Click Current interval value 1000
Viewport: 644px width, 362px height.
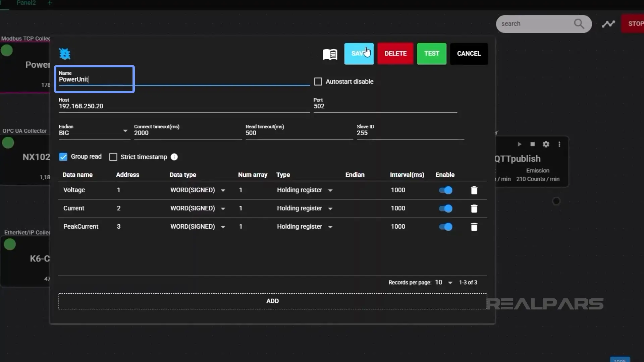[398, 208]
